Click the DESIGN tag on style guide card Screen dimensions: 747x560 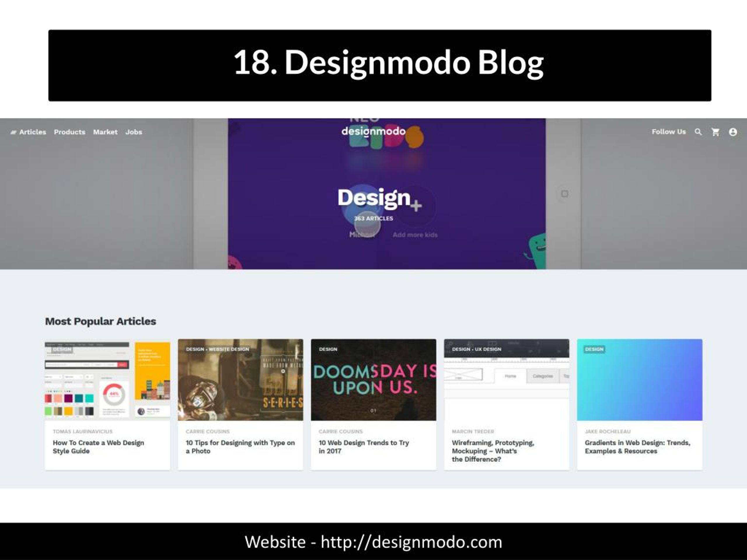[x=62, y=349]
